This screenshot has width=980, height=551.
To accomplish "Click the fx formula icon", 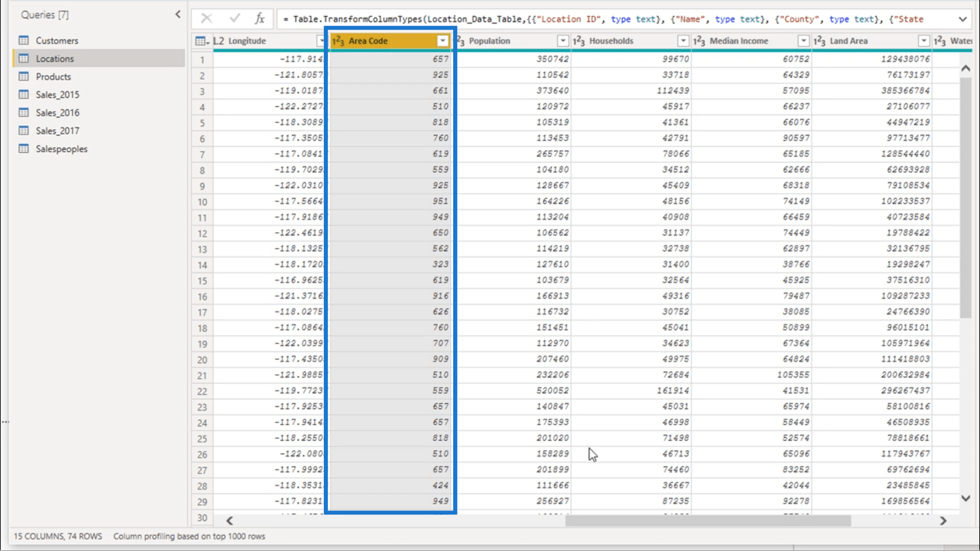I will pyautogui.click(x=260, y=19).
